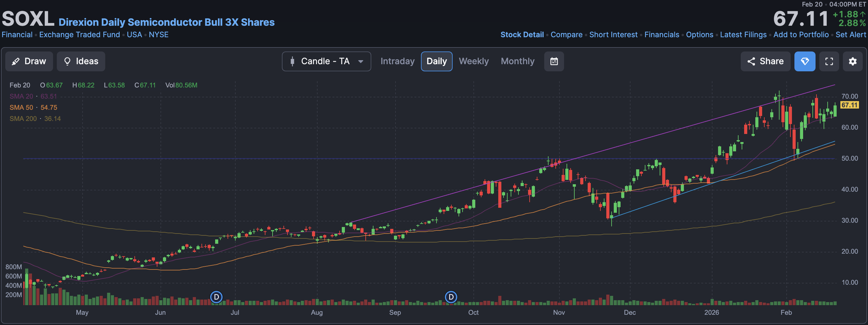Open Latest Filings link
The width and height of the screenshot is (868, 325).
tap(743, 35)
